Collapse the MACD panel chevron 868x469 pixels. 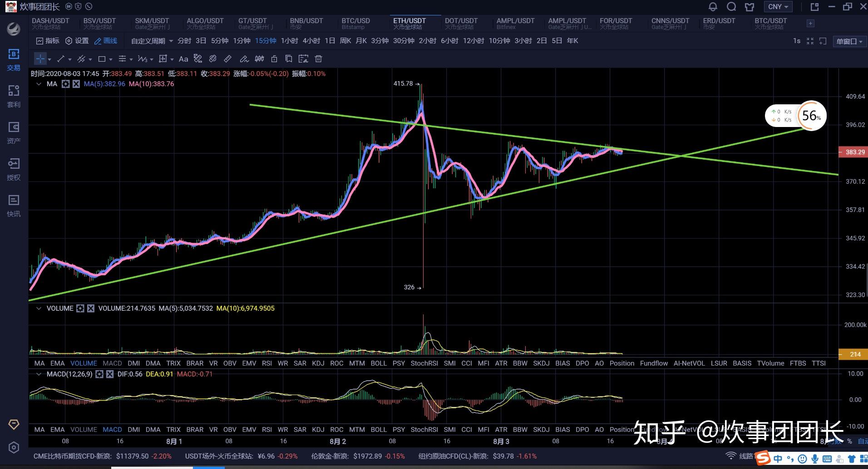coord(39,374)
